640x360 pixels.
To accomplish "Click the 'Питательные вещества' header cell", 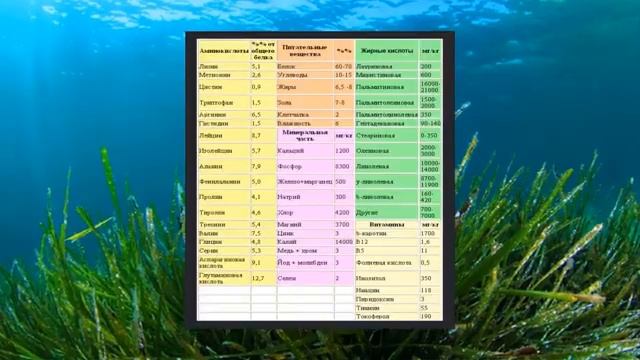I will [x=304, y=51].
